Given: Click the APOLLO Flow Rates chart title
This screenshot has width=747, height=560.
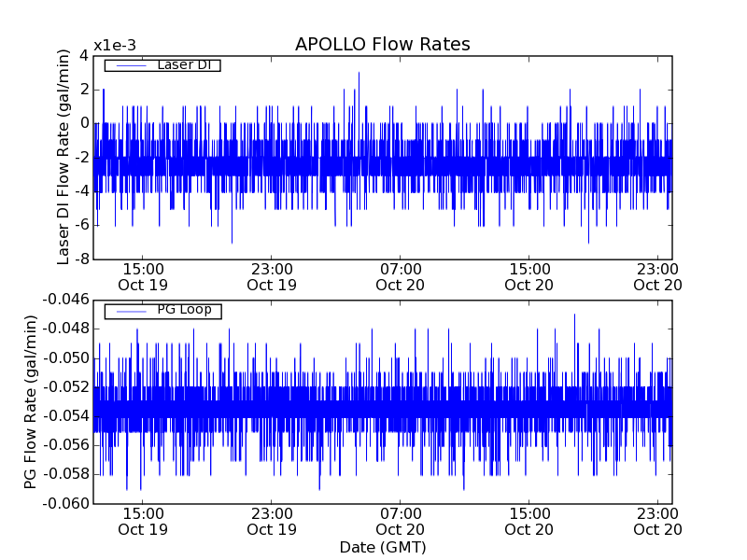Looking at the screenshot, I should (382, 45).
